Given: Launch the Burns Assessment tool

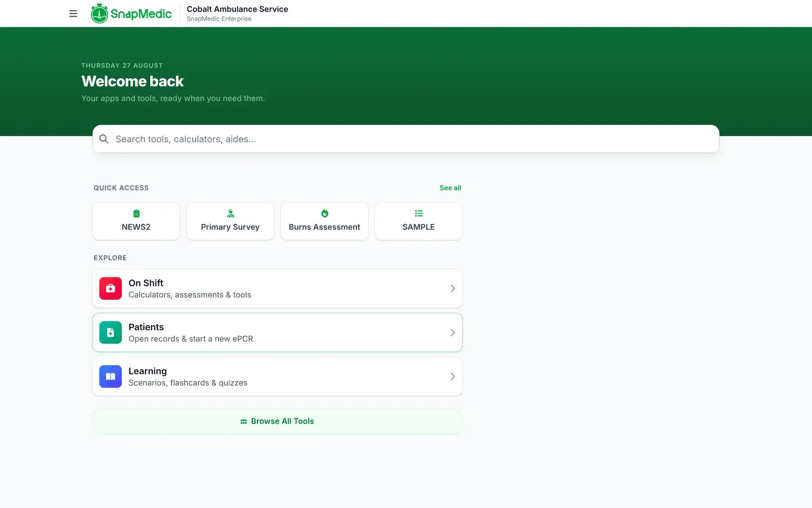Looking at the screenshot, I should point(324,221).
